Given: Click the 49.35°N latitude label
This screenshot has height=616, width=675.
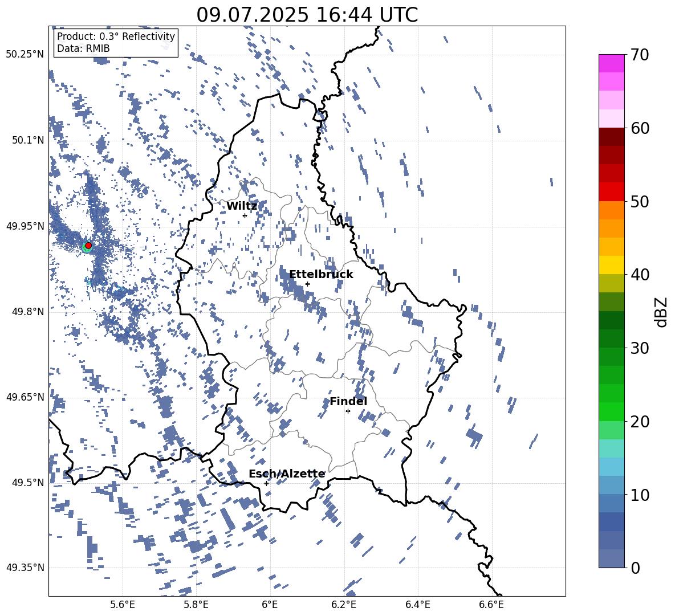Looking at the screenshot, I should pos(25,568).
